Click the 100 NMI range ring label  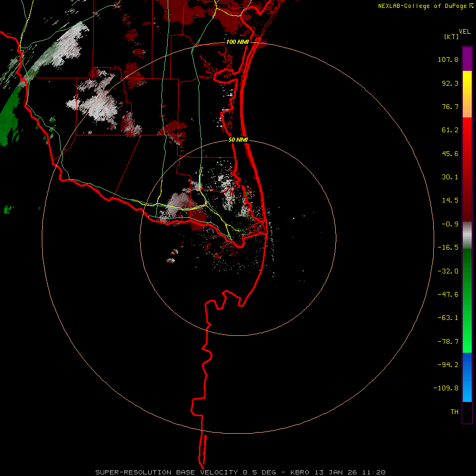coord(237,42)
